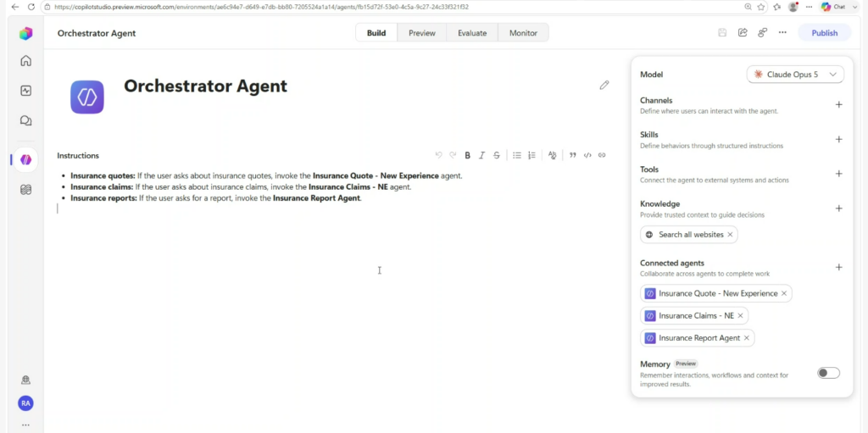The width and height of the screenshot is (868, 433).
Task: Add a knowledge source with plus
Action: coord(838,208)
